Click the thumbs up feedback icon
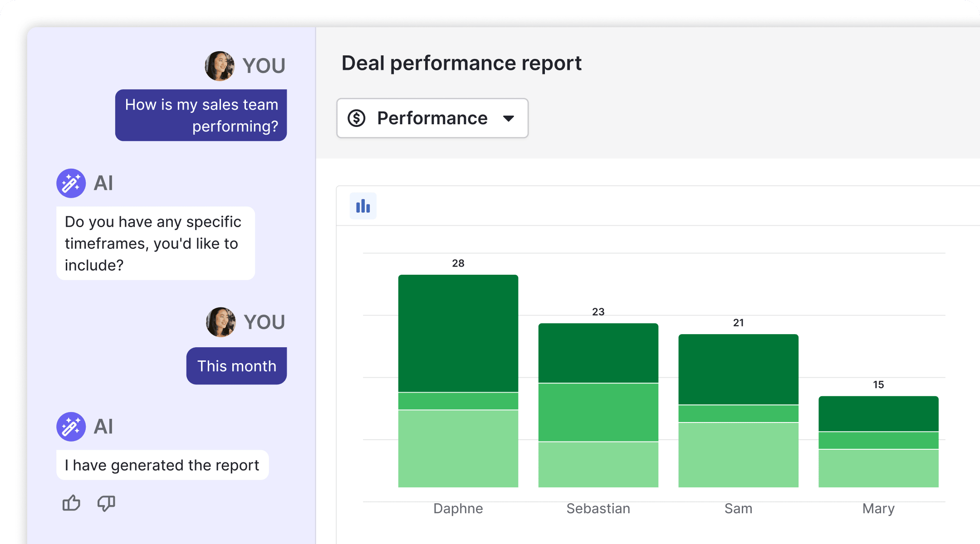This screenshot has height=544, width=980. tap(71, 503)
